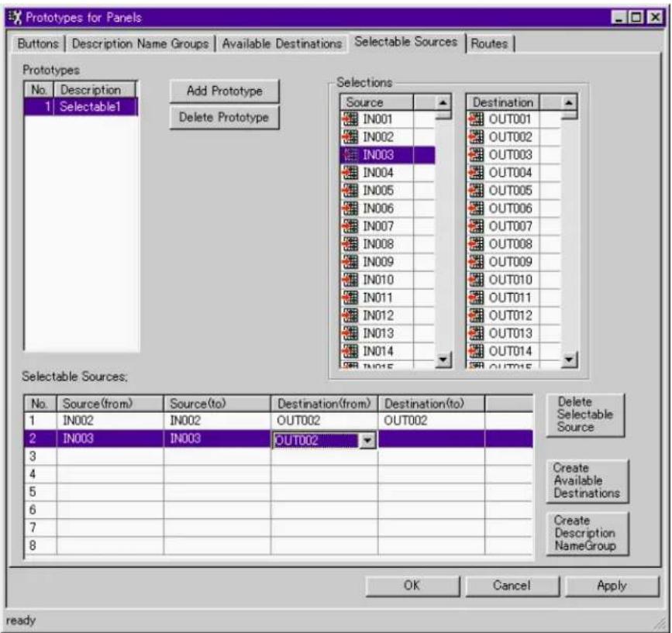Screen dimensions: 672x633
Task: Click Delete Selectable Source button
Action: click(x=585, y=415)
